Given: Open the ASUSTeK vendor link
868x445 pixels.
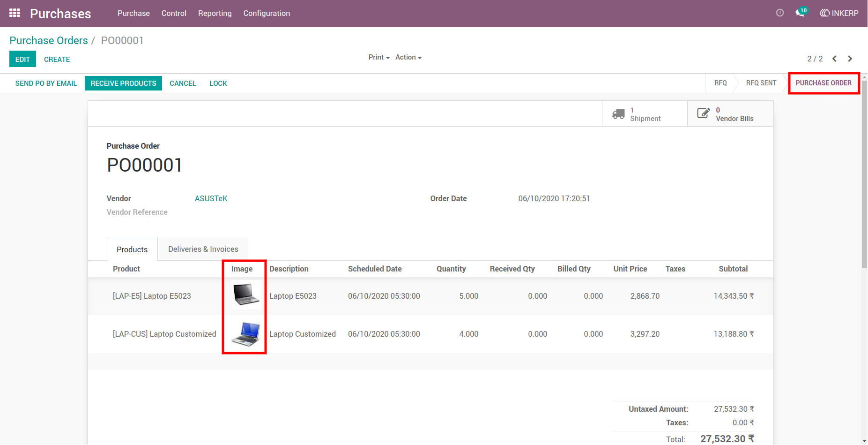Looking at the screenshot, I should [x=211, y=198].
